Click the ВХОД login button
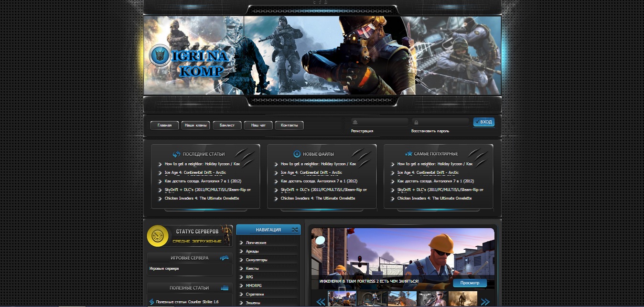Image resolution: width=644 pixels, height=307 pixels. pyautogui.click(x=484, y=122)
